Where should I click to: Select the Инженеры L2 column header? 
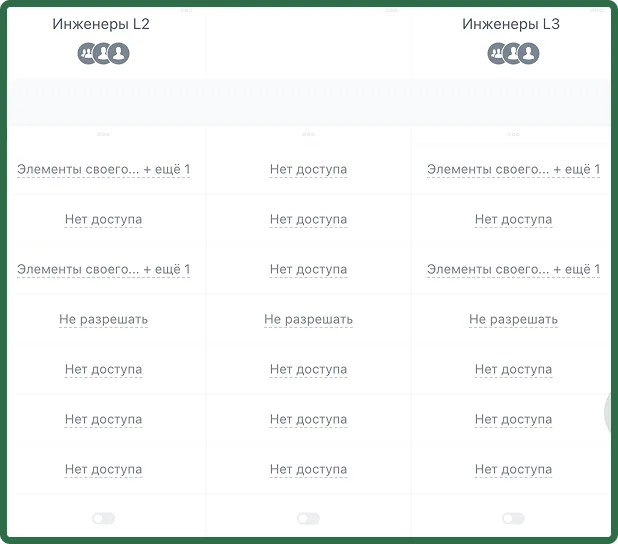(x=101, y=24)
